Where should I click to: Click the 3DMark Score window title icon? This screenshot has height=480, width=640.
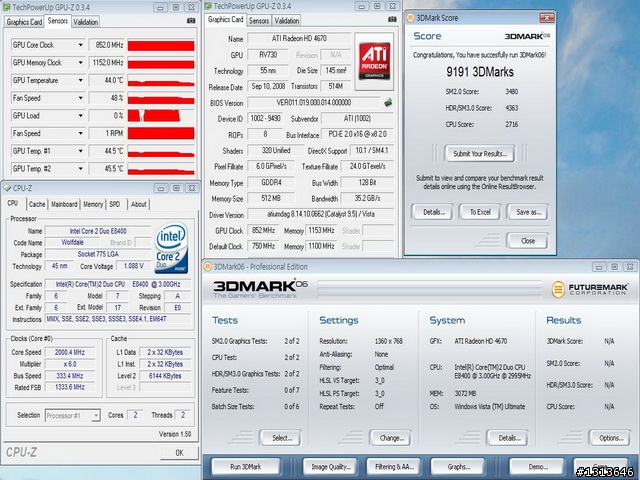411,18
